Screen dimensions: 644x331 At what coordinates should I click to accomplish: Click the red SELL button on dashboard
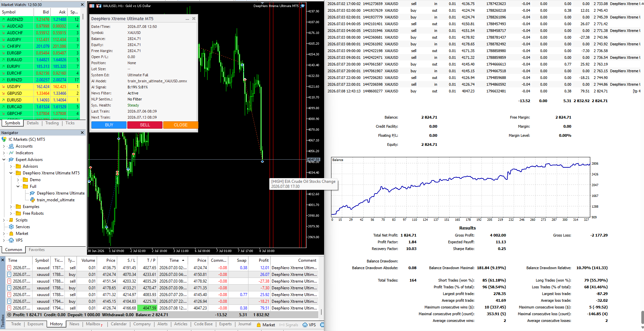coord(145,125)
